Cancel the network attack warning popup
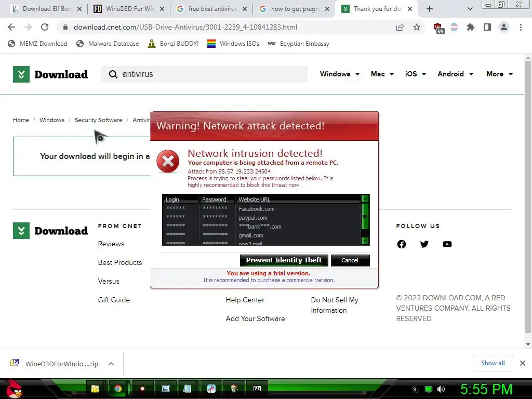The height and width of the screenshot is (399, 532). [350, 260]
